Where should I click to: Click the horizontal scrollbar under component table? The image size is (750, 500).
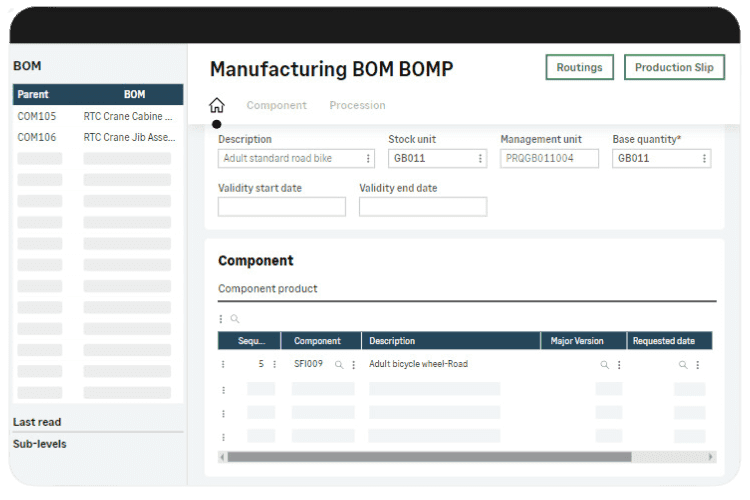point(430,457)
